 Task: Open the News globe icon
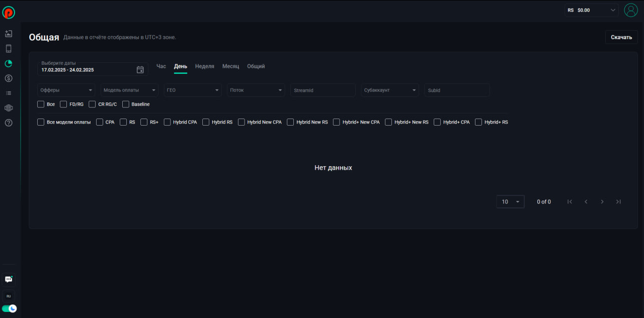(x=9, y=108)
